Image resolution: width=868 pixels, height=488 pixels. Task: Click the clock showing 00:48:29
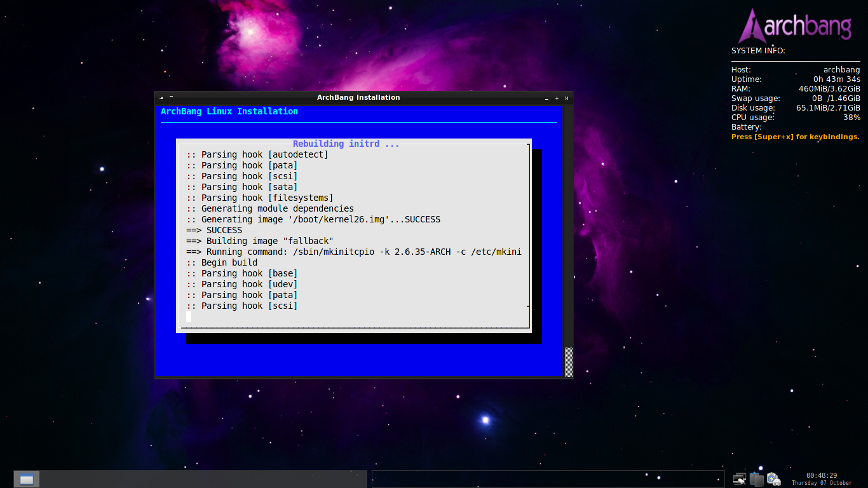tap(822, 475)
